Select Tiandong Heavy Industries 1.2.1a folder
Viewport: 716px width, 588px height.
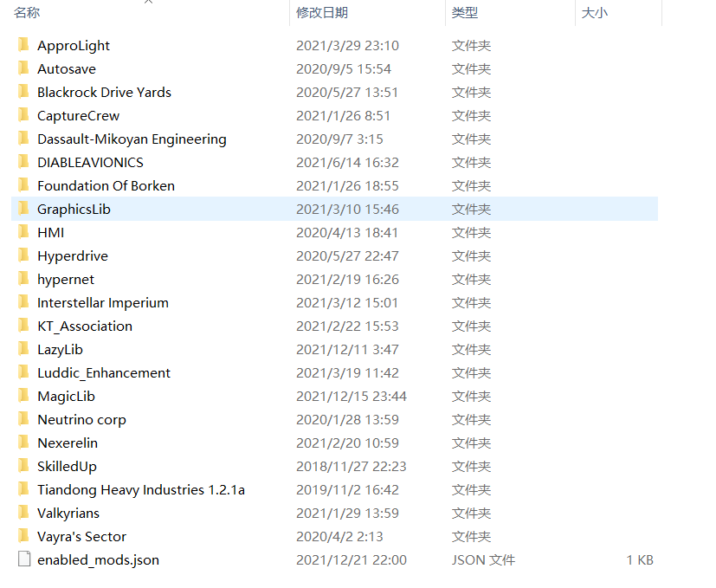coord(140,489)
